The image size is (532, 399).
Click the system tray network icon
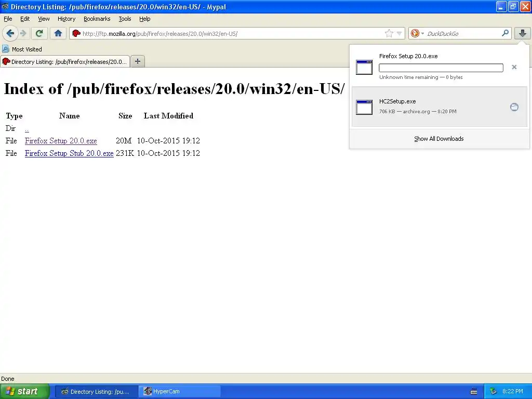(x=494, y=392)
